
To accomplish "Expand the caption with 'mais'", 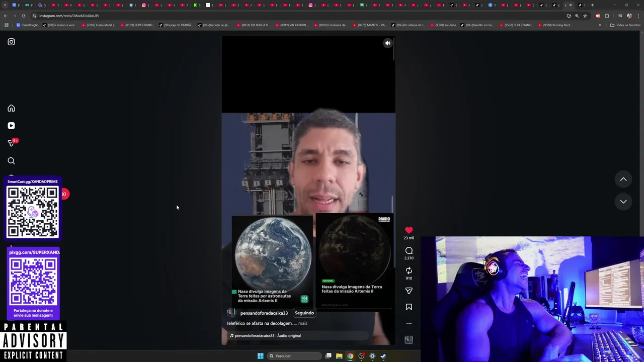I will pyautogui.click(x=302, y=323).
